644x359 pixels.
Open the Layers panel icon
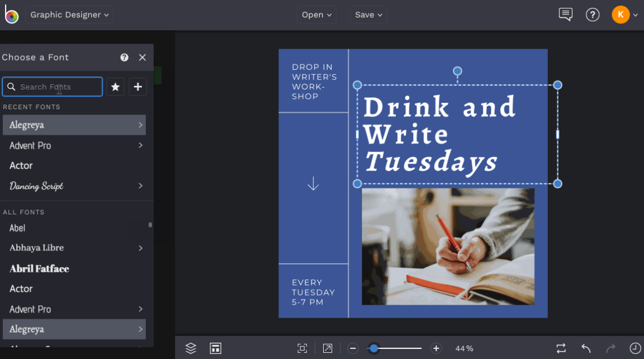pos(191,348)
